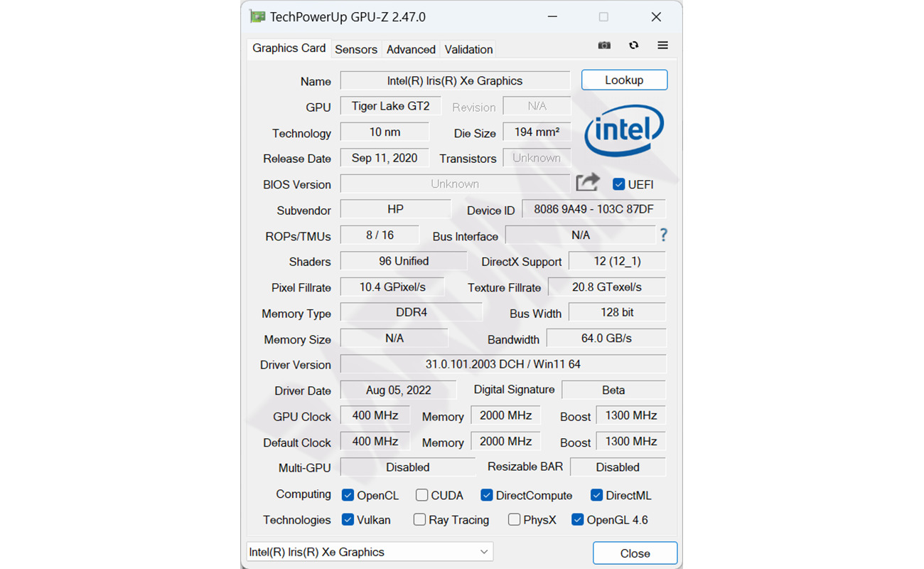Image resolution: width=924 pixels, height=569 pixels.
Task: Open the Validation tab
Action: 468,49
